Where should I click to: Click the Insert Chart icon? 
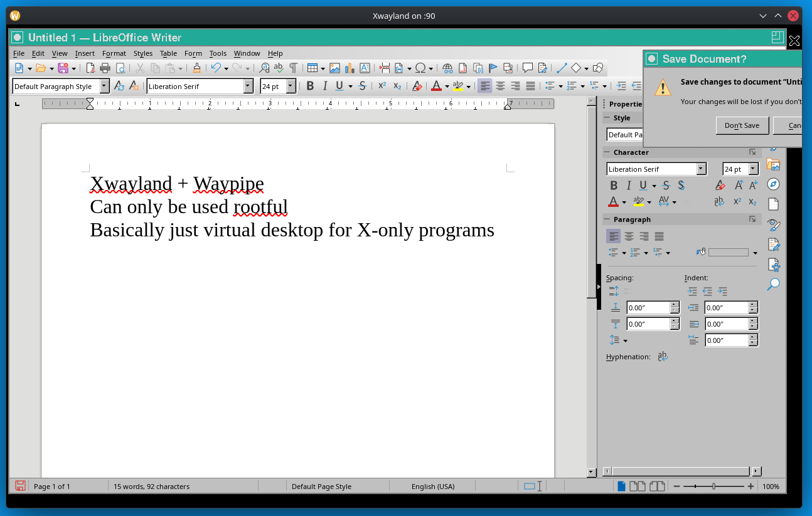pos(349,68)
